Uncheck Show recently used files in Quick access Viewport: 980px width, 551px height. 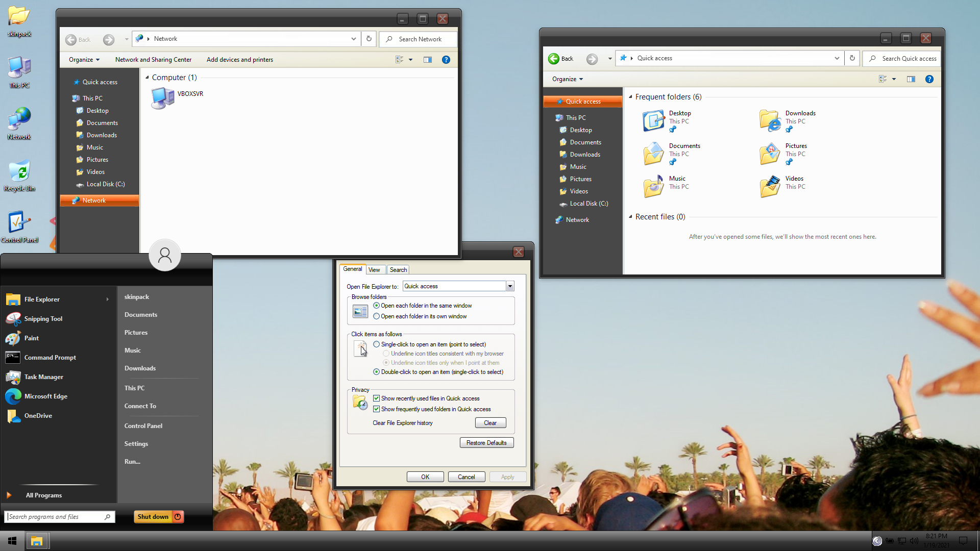377,398
